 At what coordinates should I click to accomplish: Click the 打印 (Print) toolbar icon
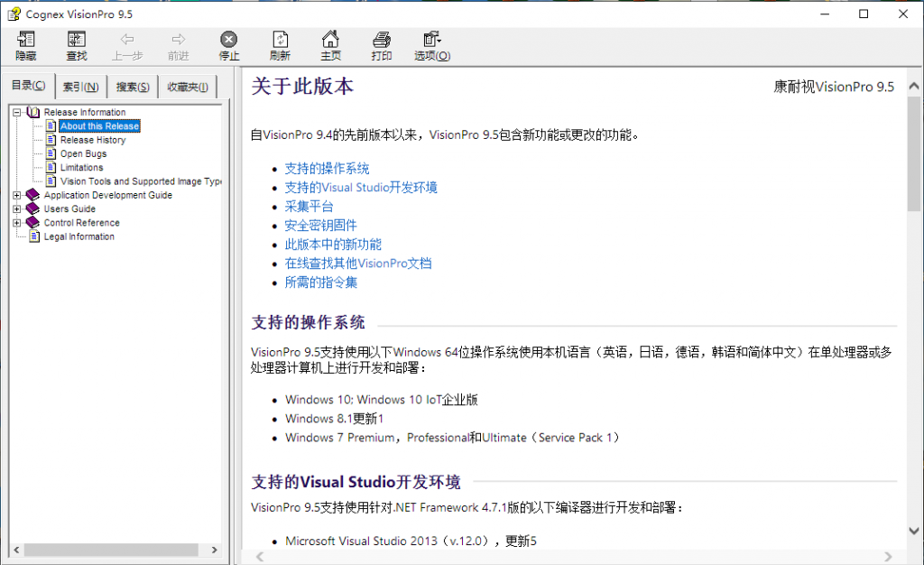pyautogui.click(x=382, y=40)
